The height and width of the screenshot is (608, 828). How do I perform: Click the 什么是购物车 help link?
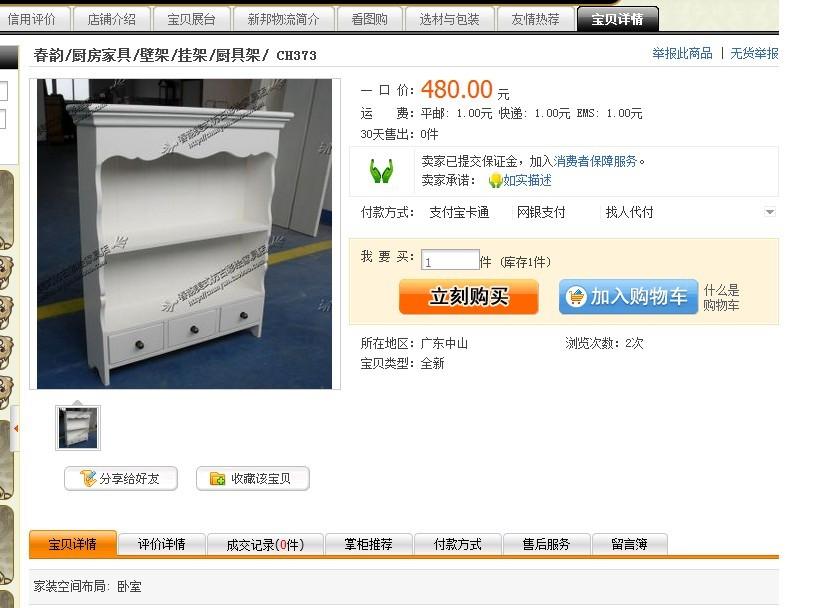coord(721,297)
